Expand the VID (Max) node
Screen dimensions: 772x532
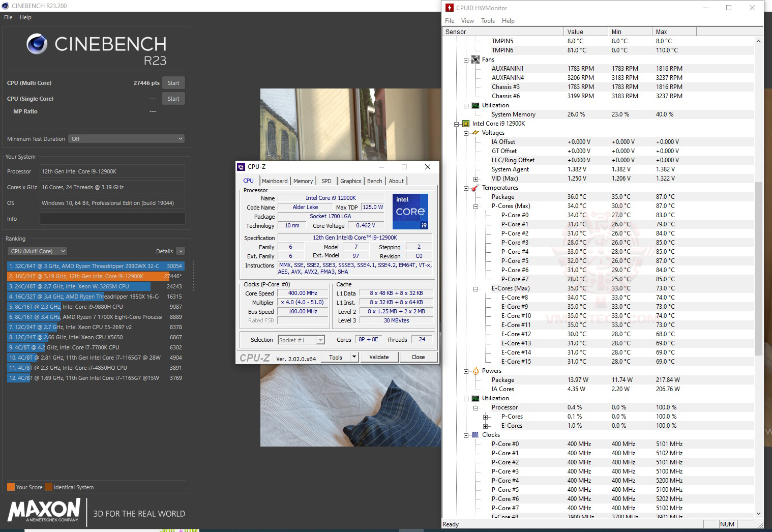476,179
